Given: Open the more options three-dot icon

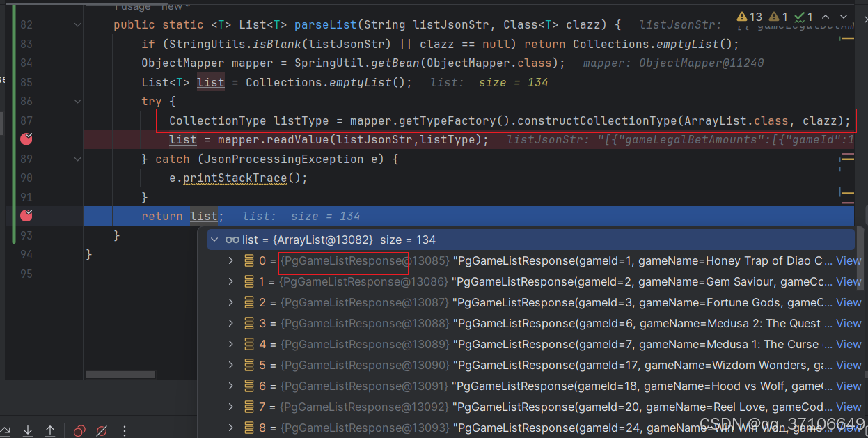Looking at the screenshot, I should 124,430.
